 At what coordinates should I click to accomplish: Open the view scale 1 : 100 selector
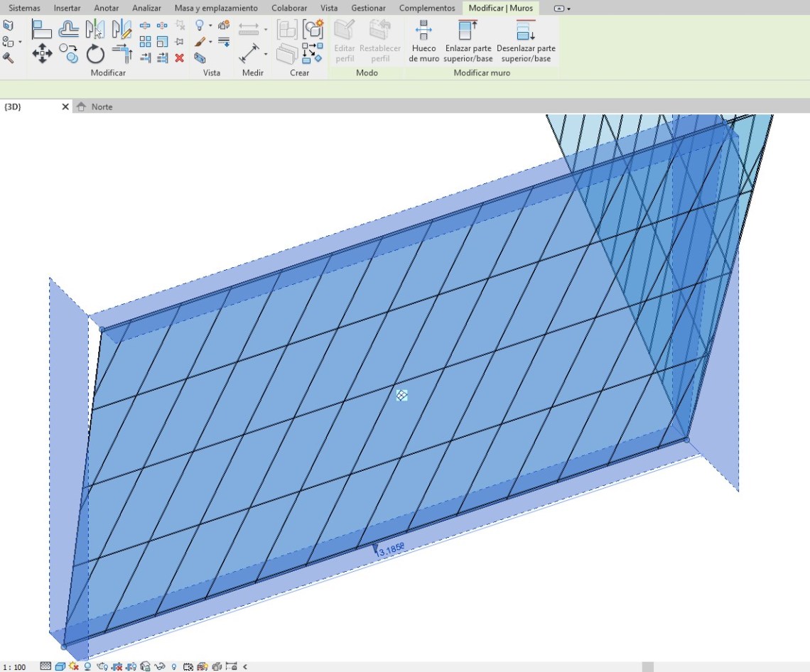14,667
